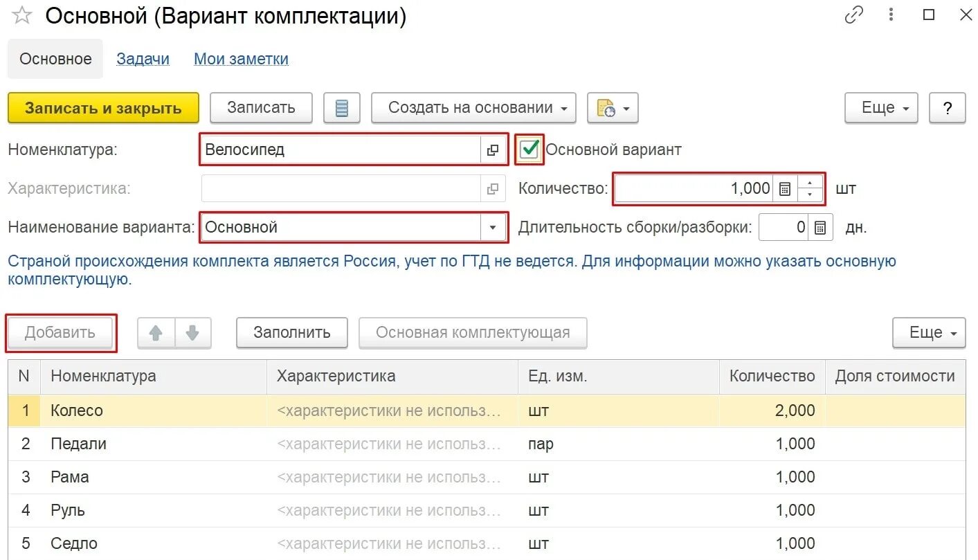The width and height of the screenshot is (978, 560).
Task: Click the copy link icon in title bar
Action: pyautogui.click(x=854, y=15)
